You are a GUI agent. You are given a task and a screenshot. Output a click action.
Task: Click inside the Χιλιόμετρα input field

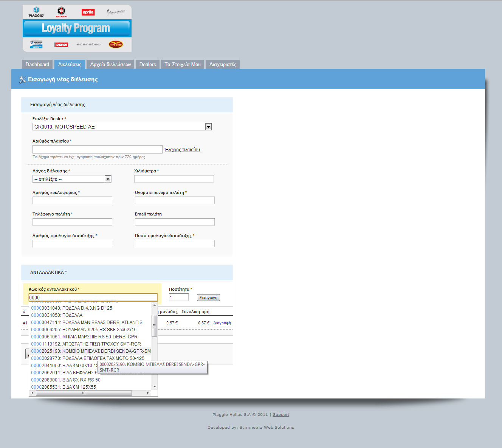[x=174, y=178]
